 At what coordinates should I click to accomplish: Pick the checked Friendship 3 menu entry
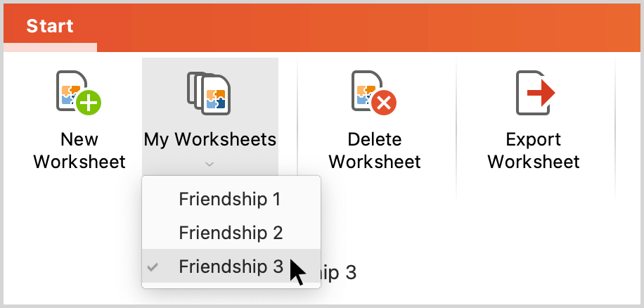coord(231,266)
